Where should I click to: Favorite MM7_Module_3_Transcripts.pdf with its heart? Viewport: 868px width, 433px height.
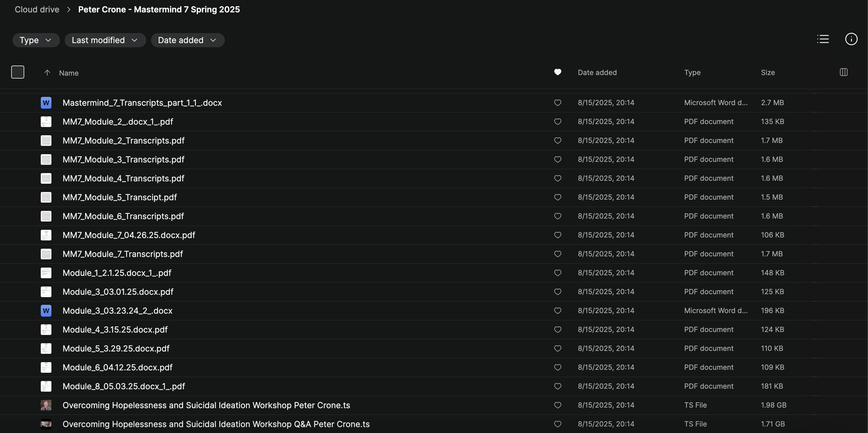pos(558,159)
